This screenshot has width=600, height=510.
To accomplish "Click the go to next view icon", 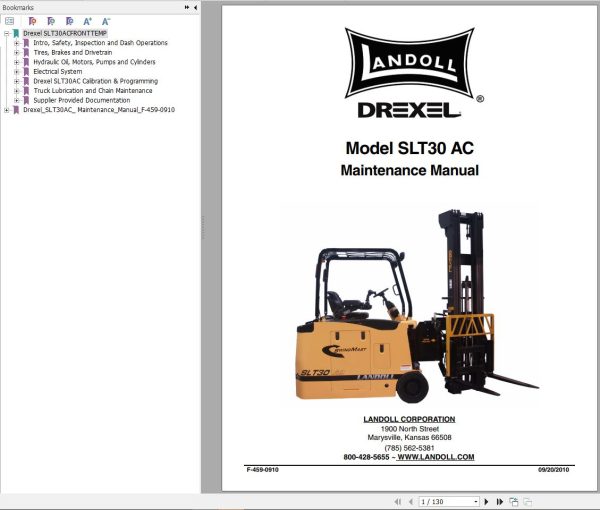I will pyautogui.click(x=528, y=502).
